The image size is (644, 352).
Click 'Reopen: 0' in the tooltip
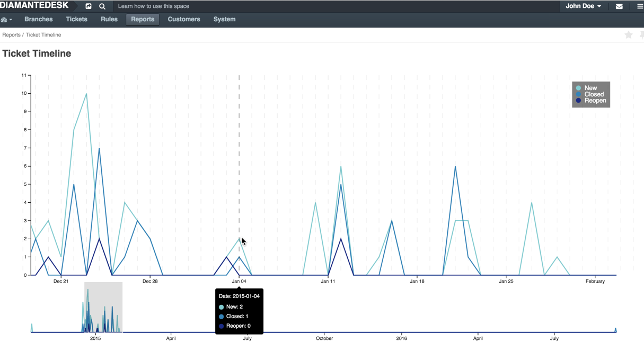(238, 326)
